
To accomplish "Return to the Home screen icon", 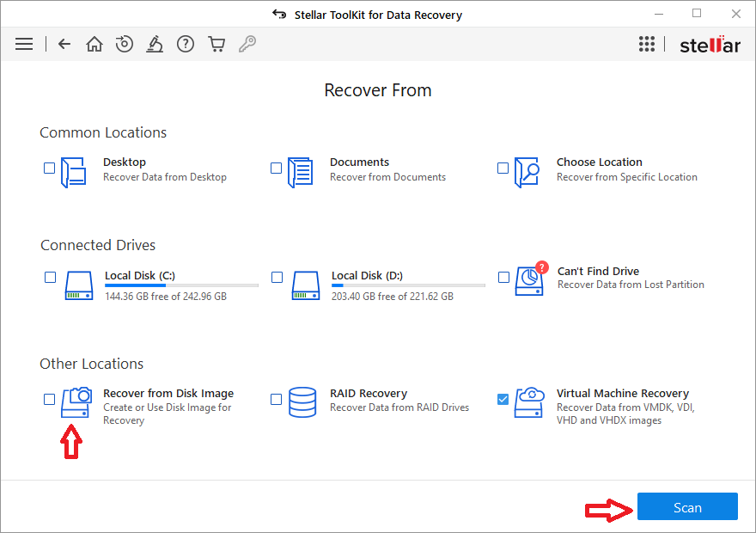I will (94, 44).
